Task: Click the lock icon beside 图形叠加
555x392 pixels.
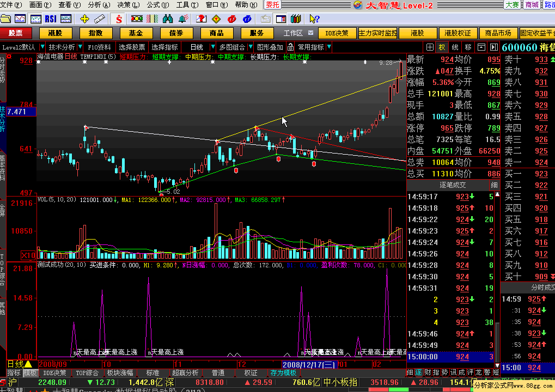Action: (290, 47)
